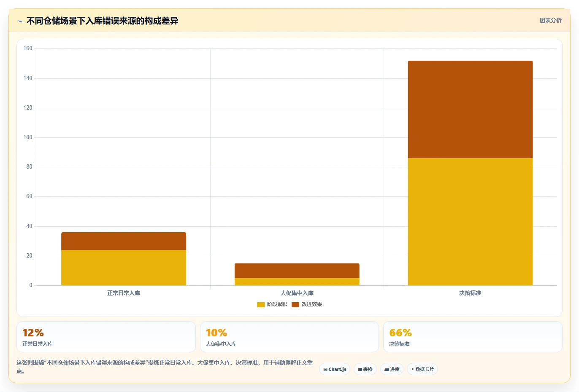Click the 10% 大促集中入库 stat card
The height and width of the screenshot is (392, 579).
[289, 337]
